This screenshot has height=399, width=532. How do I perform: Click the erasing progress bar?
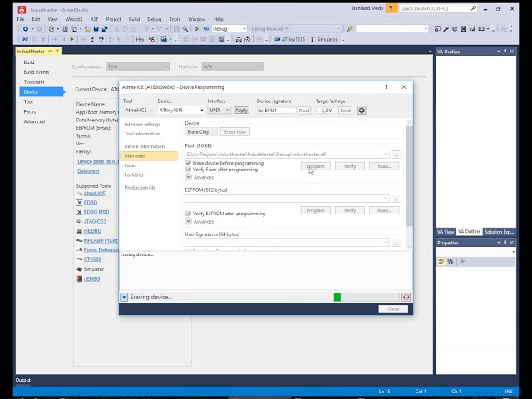point(367,298)
